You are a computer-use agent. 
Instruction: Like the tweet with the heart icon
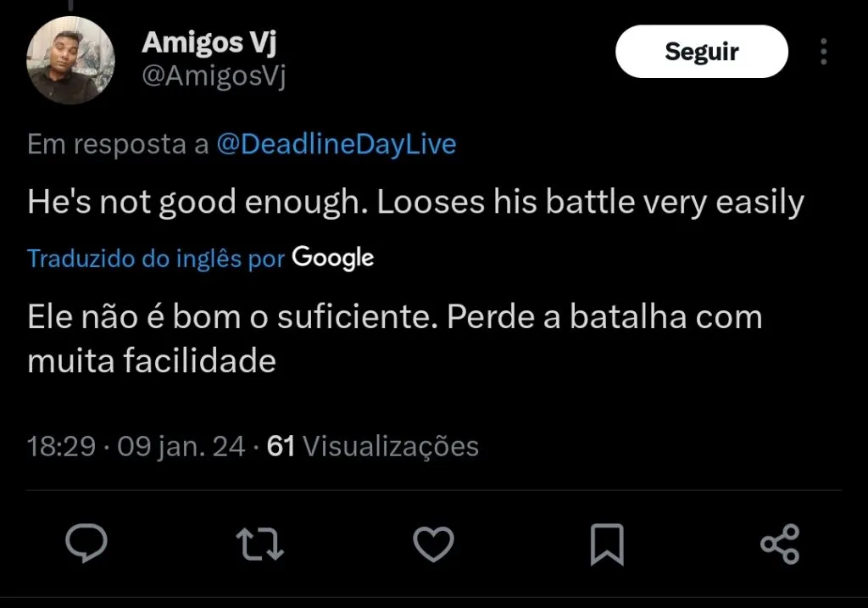(433, 544)
